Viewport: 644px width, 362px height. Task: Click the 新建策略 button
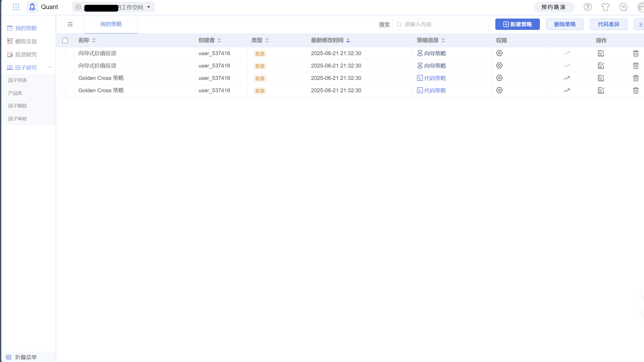[x=517, y=24]
